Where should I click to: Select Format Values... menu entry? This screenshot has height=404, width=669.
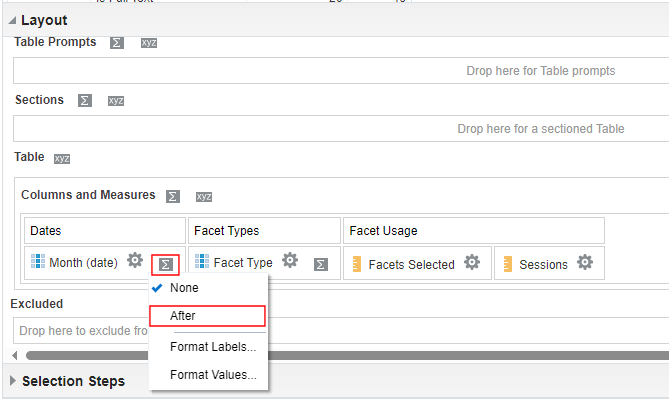[213, 375]
